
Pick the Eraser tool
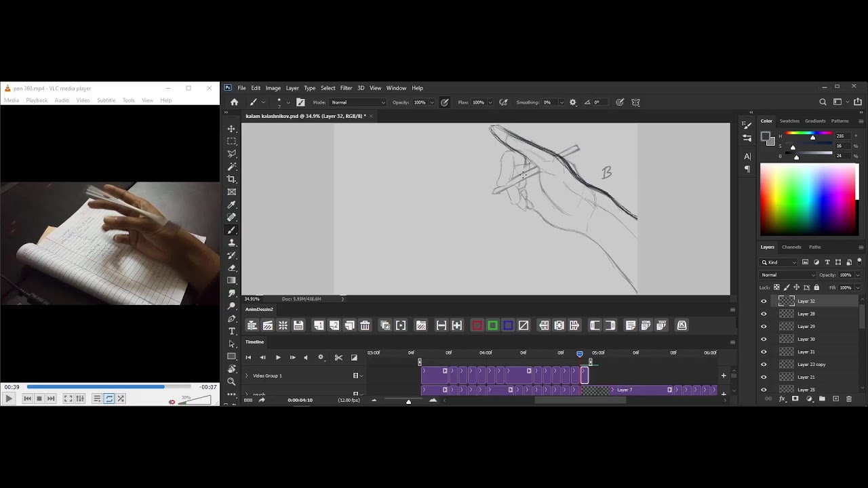(x=231, y=268)
